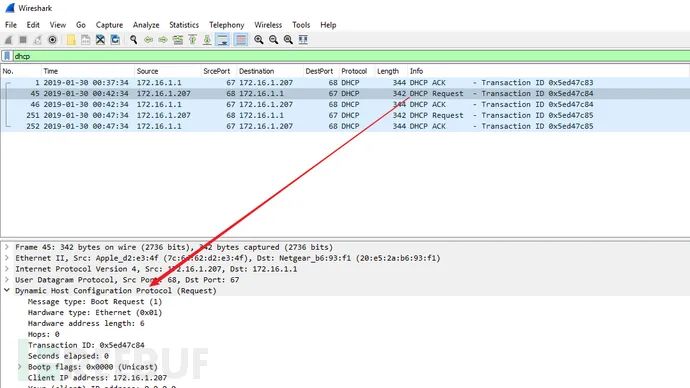Screen dimensions: 690x388
Task: Open the Telephony menu
Action: [226, 25]
